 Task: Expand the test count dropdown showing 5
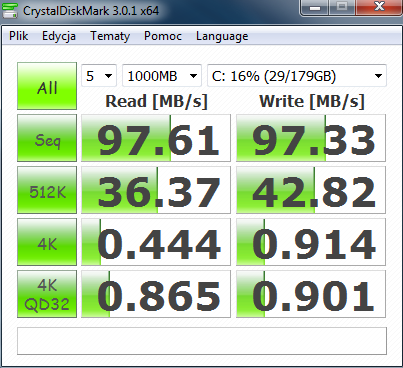pyautogui.click(x=99, y=76)
